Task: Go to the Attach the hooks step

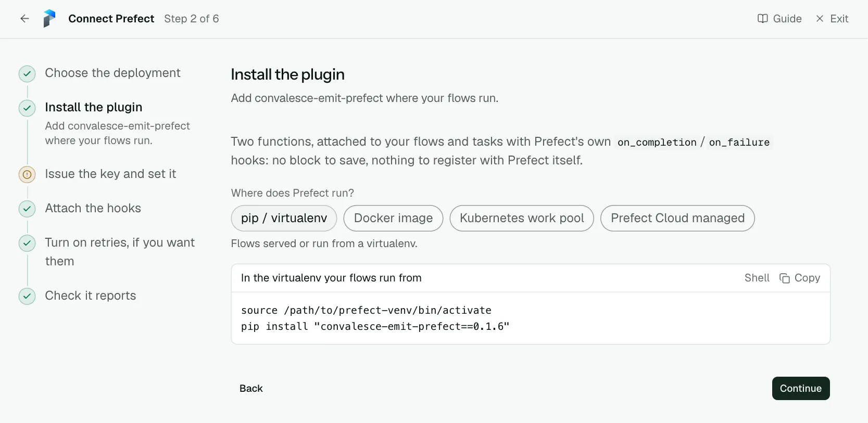Action: [x=93, y=208]
